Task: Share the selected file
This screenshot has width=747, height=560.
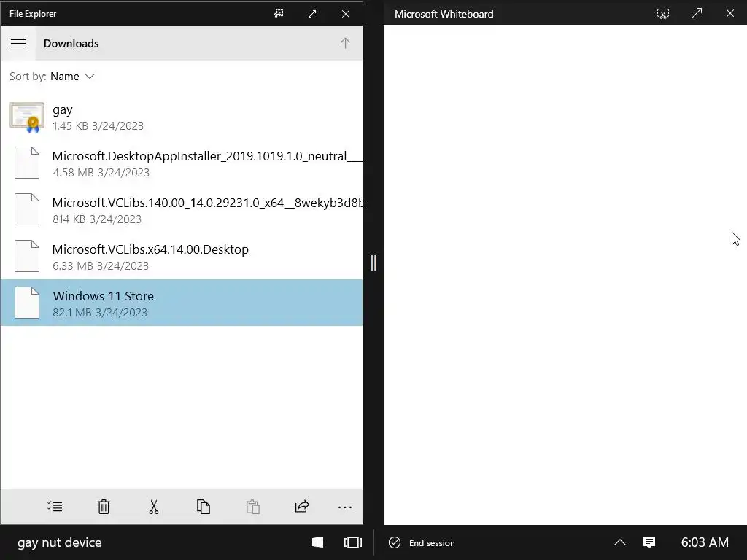Action: [302, 507]
